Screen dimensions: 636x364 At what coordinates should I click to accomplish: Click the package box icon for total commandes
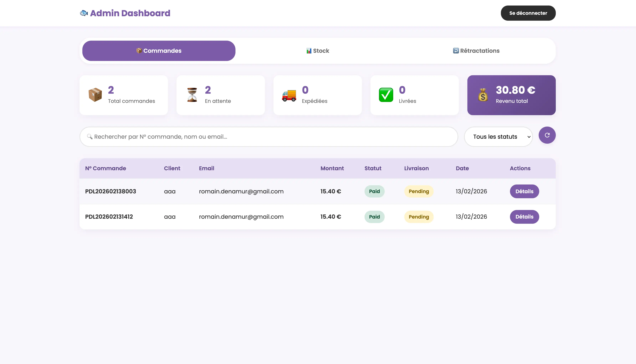tap(95, 95)
